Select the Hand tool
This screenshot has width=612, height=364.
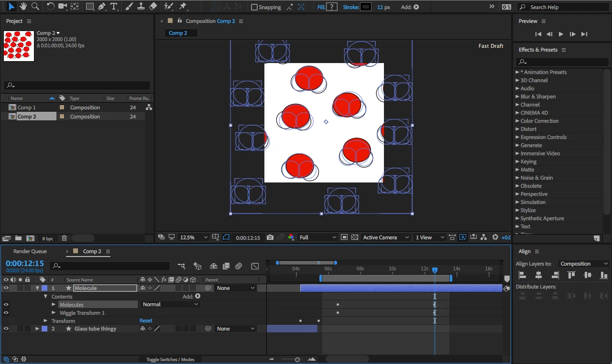coord(23,7)
